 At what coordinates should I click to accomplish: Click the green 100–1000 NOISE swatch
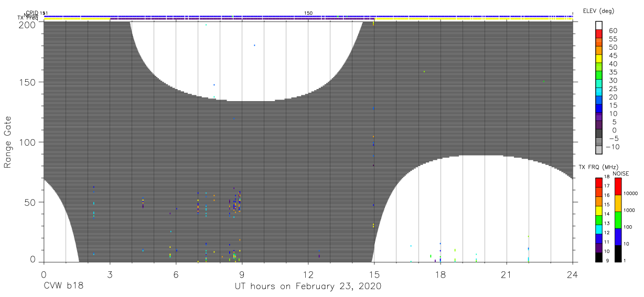[x=618, y=219]
